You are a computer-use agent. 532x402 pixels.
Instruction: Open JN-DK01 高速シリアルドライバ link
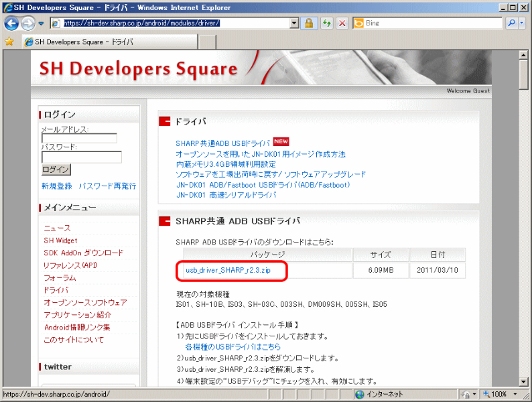pos(226,195)
